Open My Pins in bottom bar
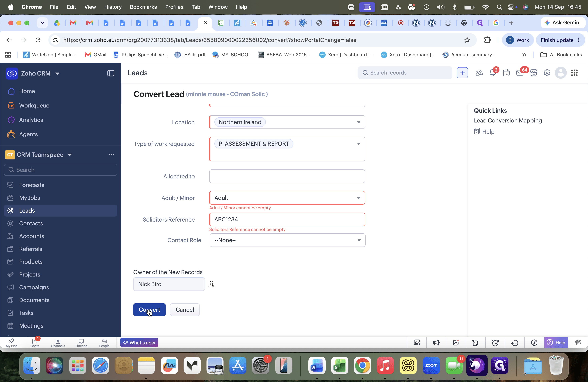 [12, 343]
